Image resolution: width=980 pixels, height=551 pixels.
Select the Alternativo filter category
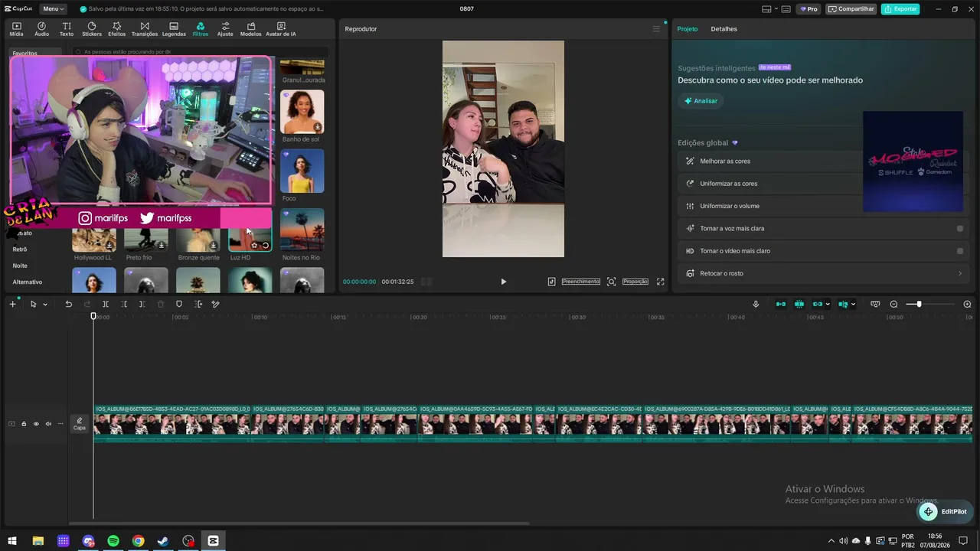click(28, 282)
